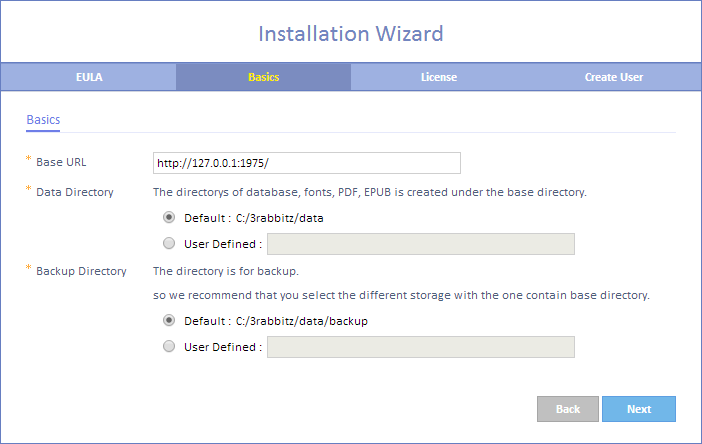Focus the Base URL input field
The width and height of the screenshot is (702, 444).
307,163
